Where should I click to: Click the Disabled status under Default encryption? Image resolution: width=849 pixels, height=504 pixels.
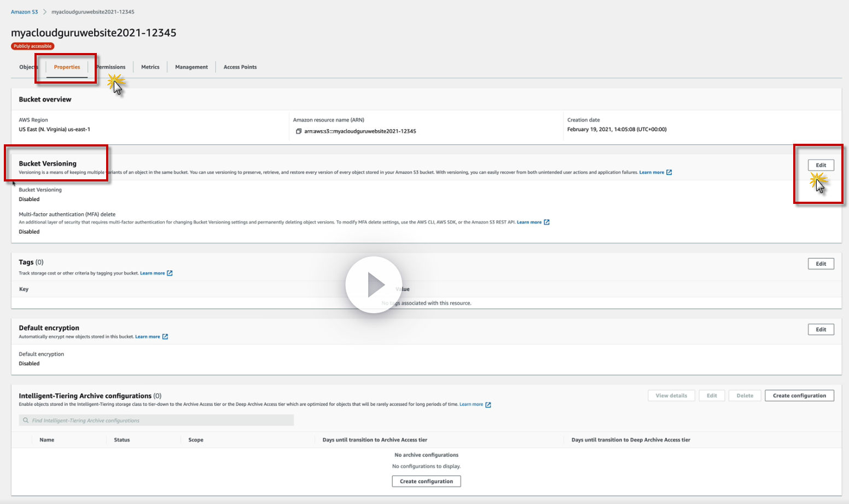[x=29, y=364]
